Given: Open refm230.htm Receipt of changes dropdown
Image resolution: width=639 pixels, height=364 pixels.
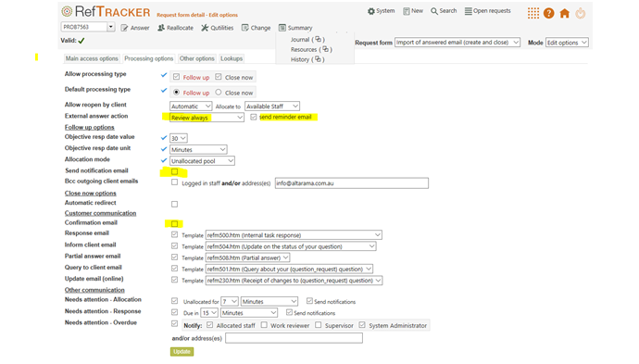Looking at the screenshot, I should click(x=294, y=281).
